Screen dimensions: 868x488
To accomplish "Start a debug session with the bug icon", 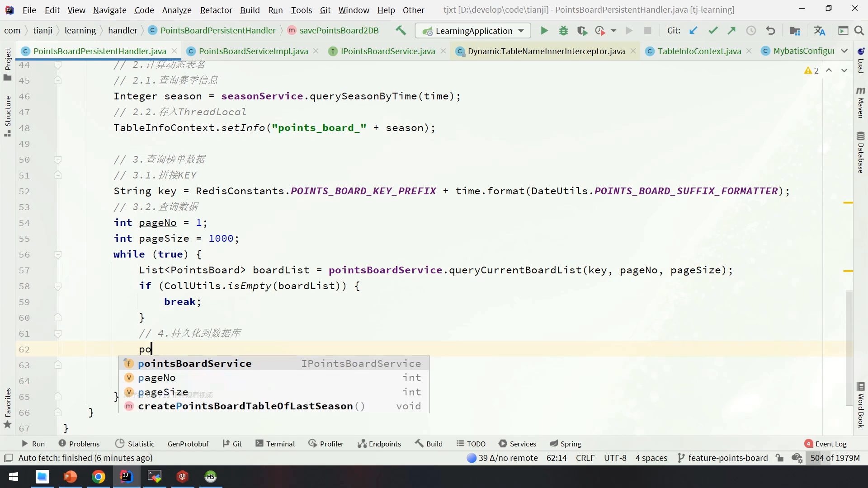I will tap(563, 31).
